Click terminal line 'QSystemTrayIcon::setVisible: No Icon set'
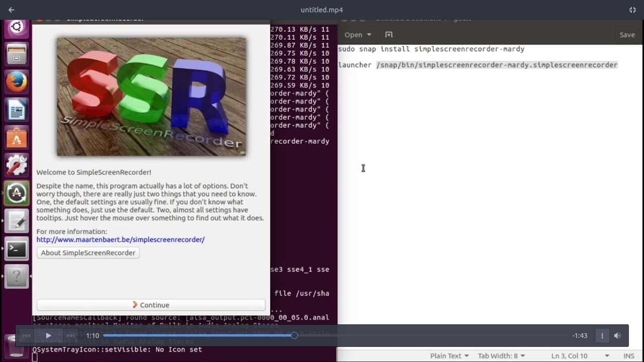The height and width of the screenshot is (362, 644). [x=117, y=349]
